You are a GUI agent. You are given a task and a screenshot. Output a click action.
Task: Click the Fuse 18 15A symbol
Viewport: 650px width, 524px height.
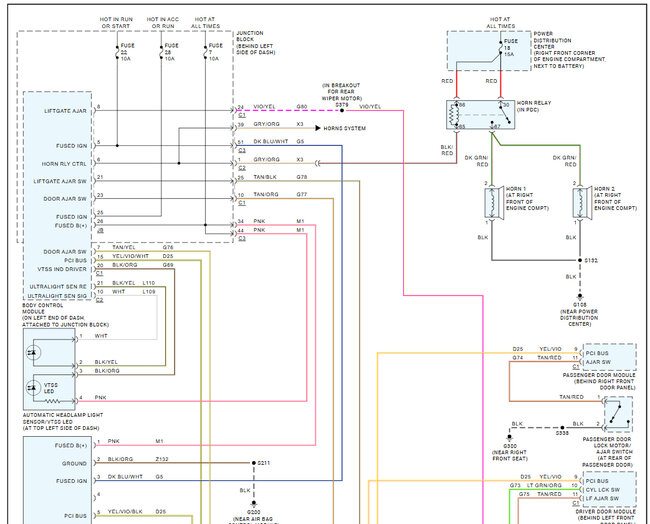501,48
